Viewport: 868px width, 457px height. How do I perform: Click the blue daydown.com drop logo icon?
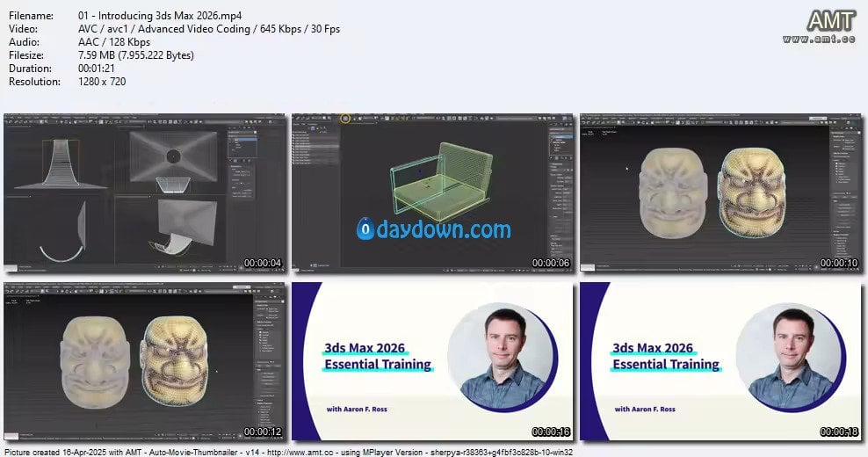tap(365, 229)
